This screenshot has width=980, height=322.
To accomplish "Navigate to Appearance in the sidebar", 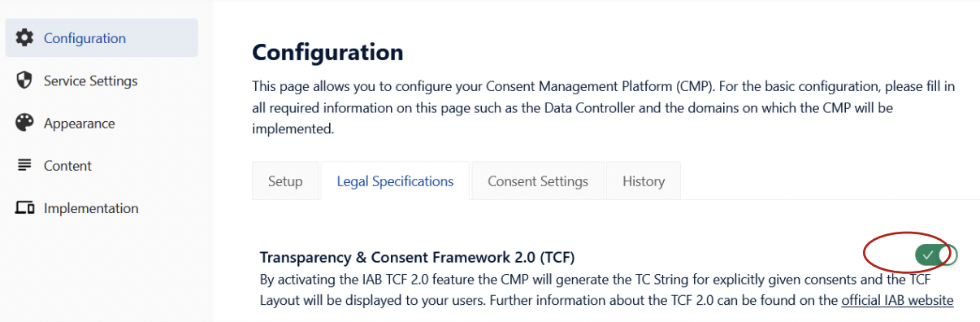I will pos(79,124).
